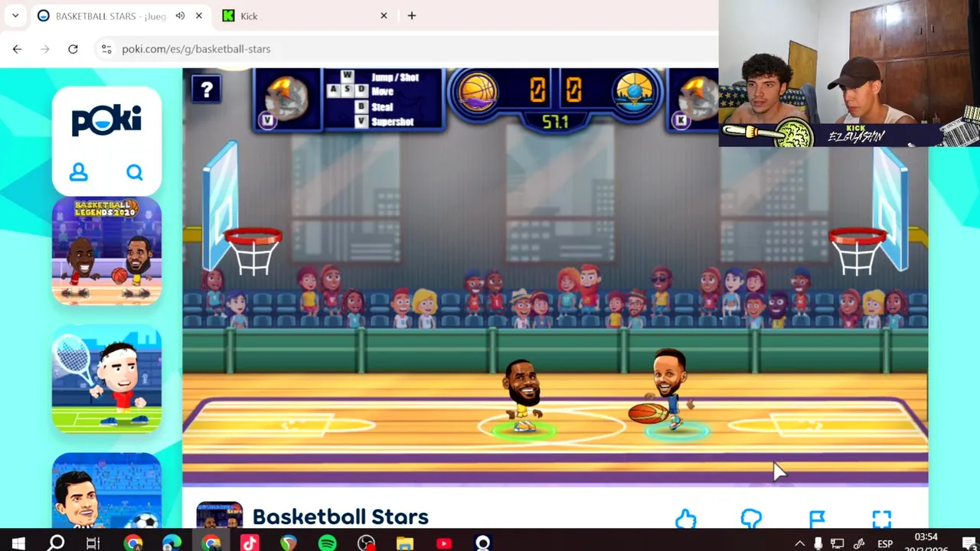Go forward in browser history

pos(45,49)
